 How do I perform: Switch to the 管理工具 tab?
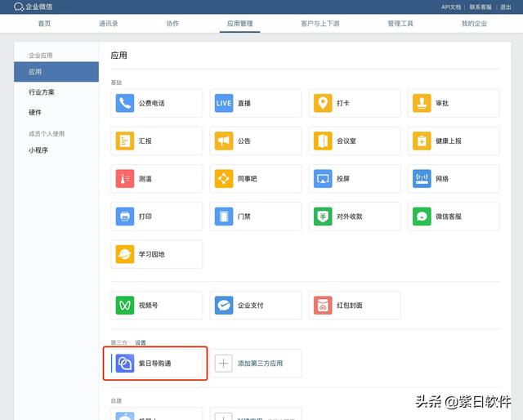(x=400, y=24)
